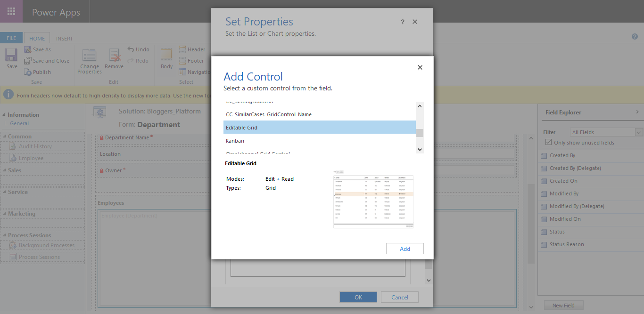The width and height of the screenshot is (644, 314).
Task: Click the Add button
Action: pos(405,249)
